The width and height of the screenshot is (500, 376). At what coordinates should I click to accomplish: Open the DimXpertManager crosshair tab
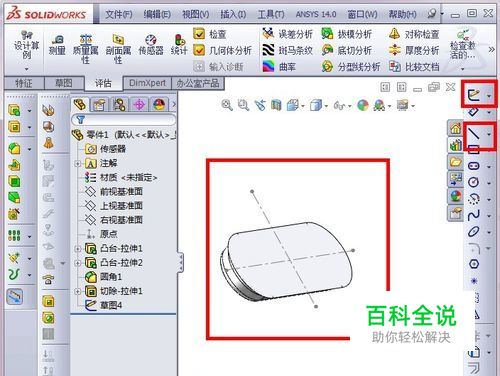[139, 105]
